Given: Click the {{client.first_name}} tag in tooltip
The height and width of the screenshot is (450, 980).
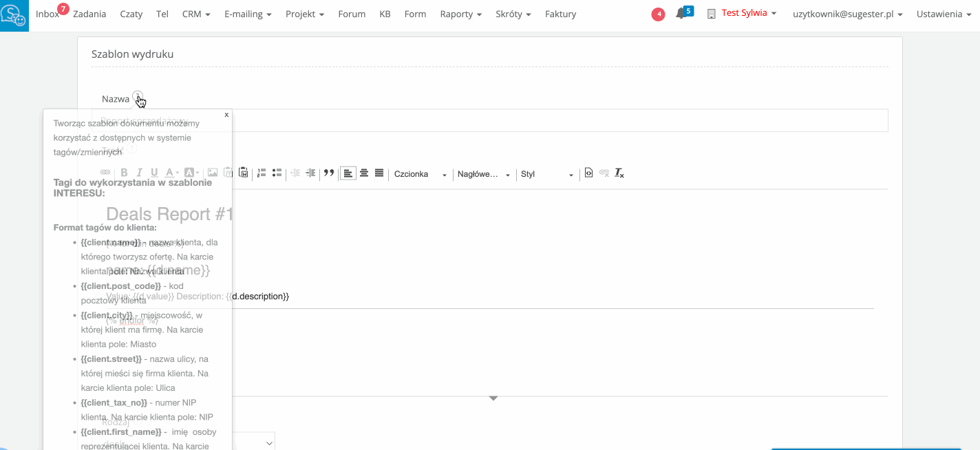Looking at the screenshot, I should click(120, 432).
